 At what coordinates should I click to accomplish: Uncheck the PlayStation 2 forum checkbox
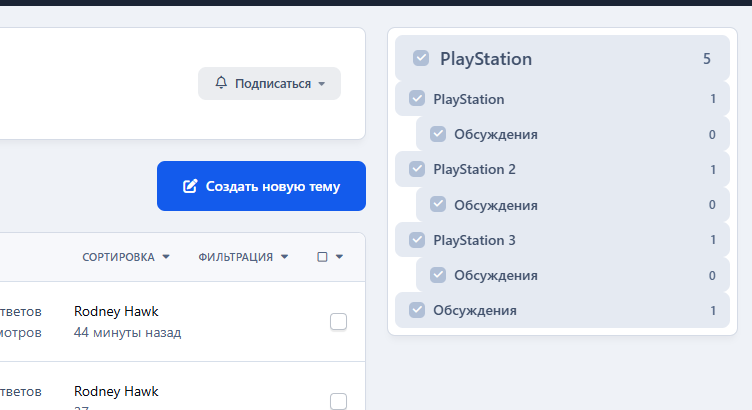417,169
